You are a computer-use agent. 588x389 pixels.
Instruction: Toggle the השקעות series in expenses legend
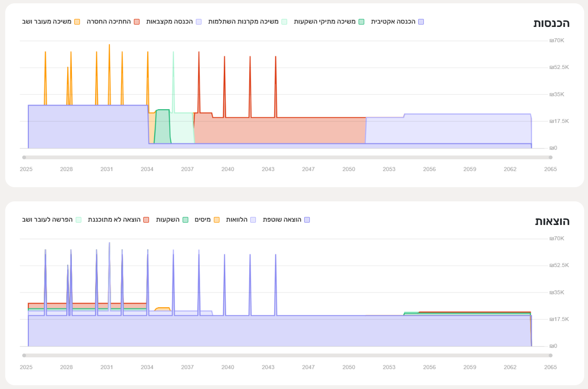pos(185,220)
